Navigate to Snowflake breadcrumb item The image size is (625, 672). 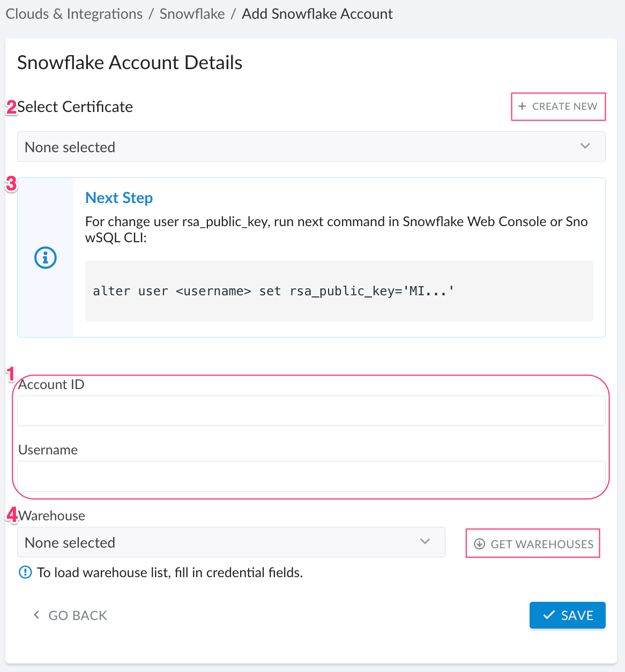click(x=192, y=13)
